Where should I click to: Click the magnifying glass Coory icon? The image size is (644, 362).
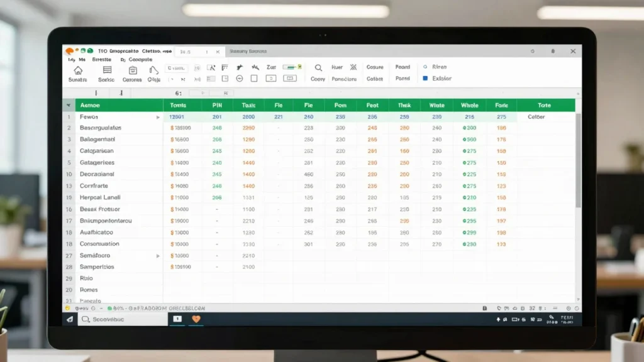click(x=318, y=68)
